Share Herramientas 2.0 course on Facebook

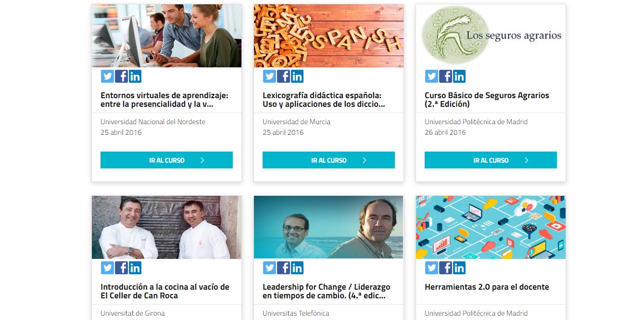[445, 268]
